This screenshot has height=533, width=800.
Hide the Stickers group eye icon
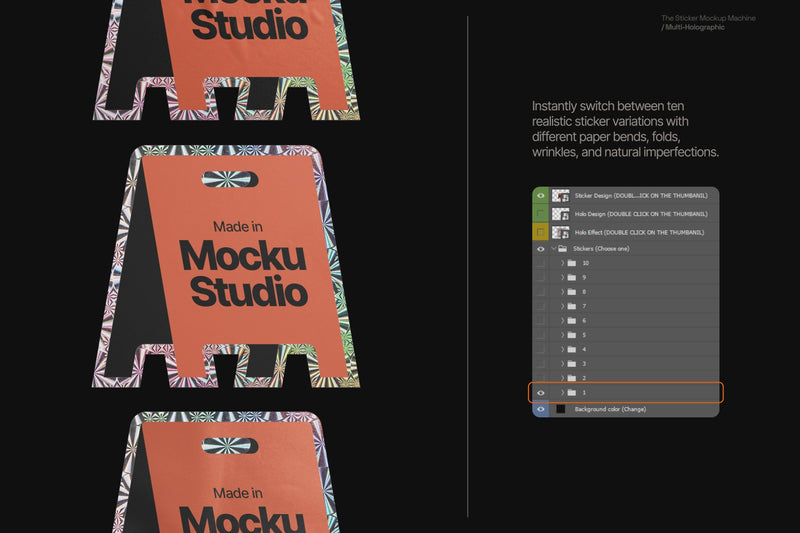pos(540,249)
